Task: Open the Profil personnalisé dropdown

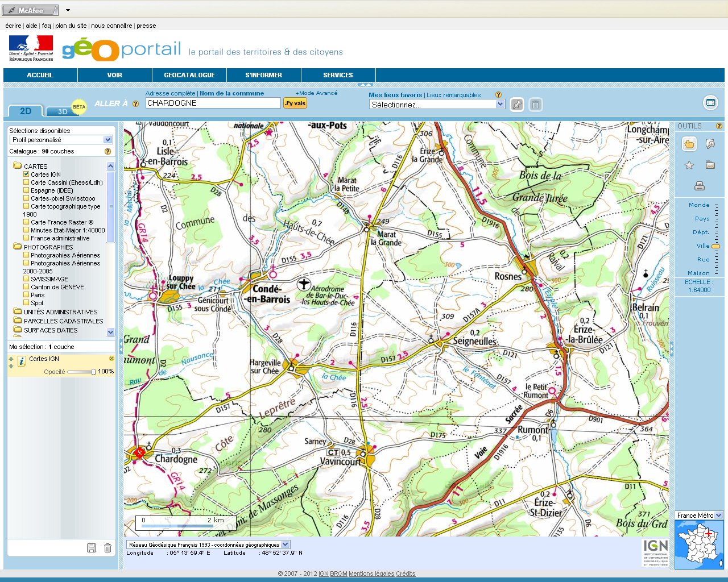Action: (107, 140)
